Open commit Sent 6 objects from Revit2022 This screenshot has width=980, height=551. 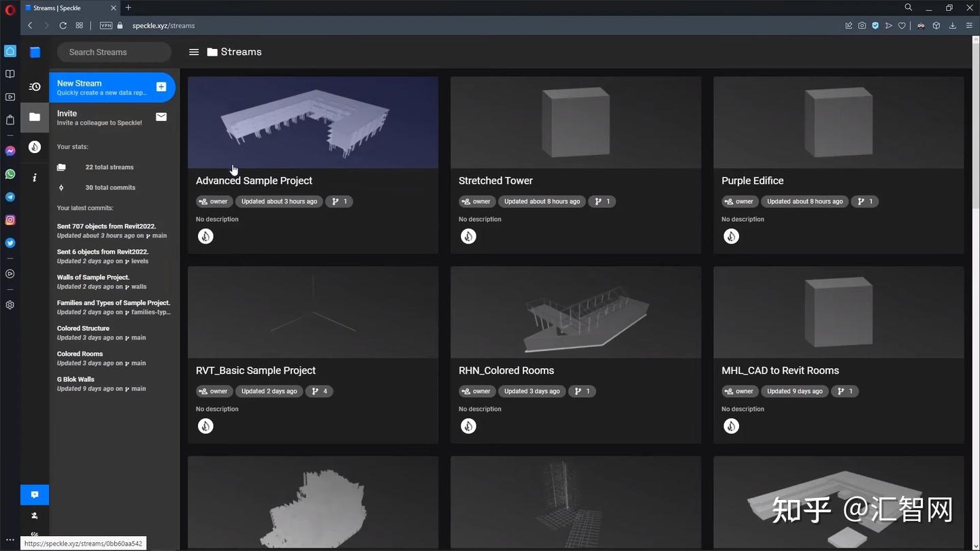click(103, 256)
